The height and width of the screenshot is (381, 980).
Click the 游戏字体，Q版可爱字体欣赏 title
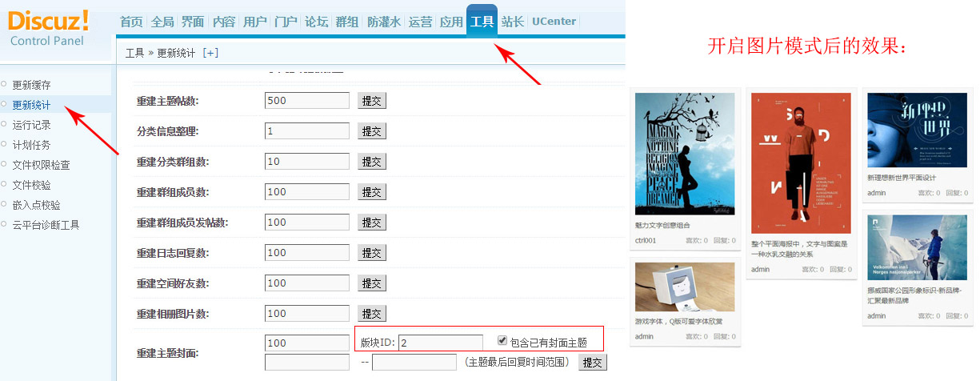[678, 322]
